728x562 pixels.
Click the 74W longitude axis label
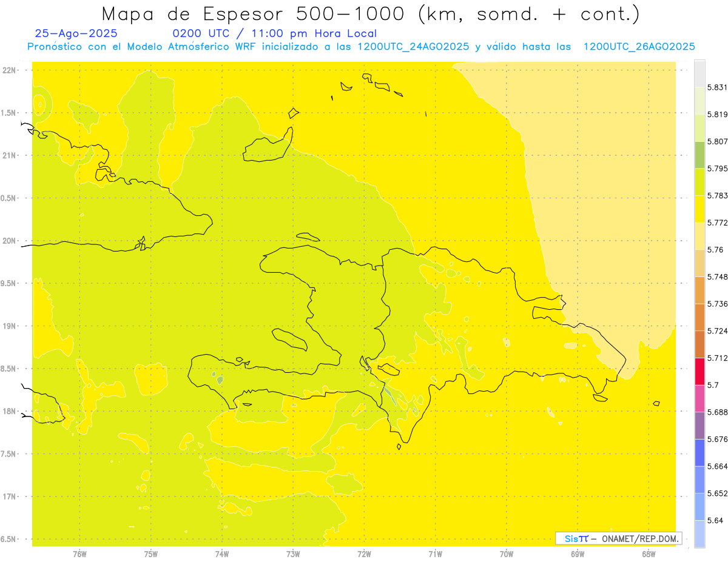pos(222,554)
